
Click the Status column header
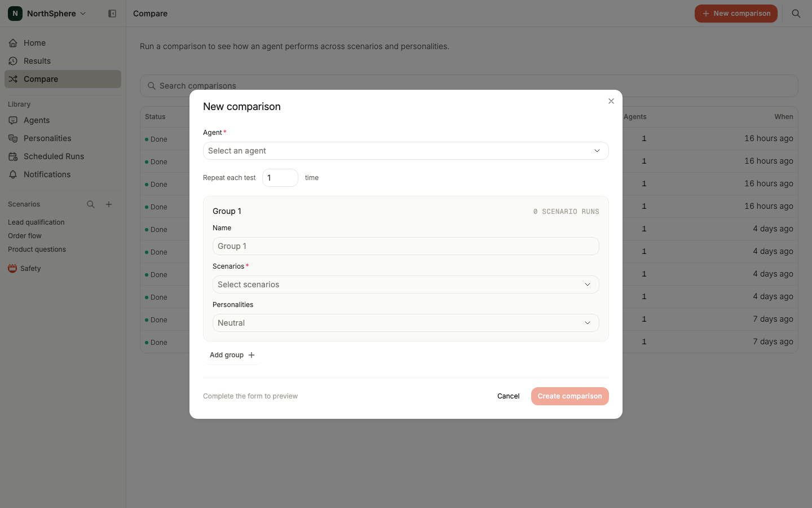[x=155, y=117]
